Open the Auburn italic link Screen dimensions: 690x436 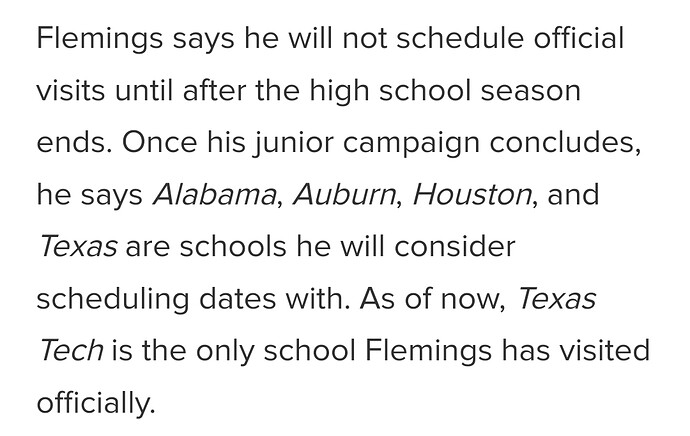pyautogui.click(x=344, y=194)
